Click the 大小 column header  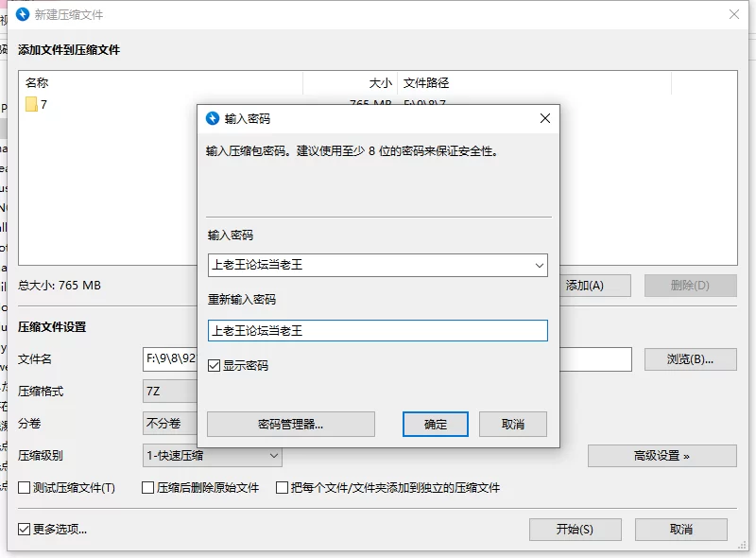point(351,83)
